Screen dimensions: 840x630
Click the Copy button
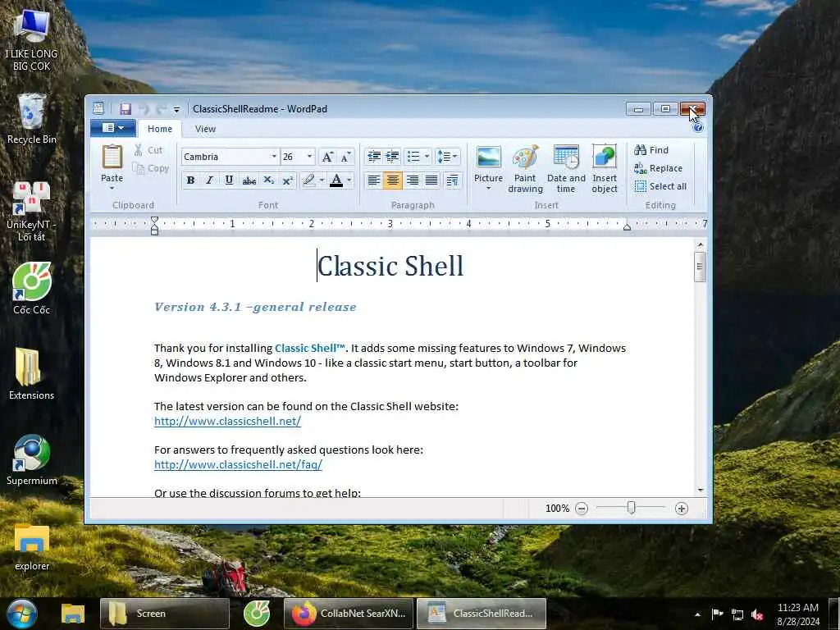[x=151, y=168]
